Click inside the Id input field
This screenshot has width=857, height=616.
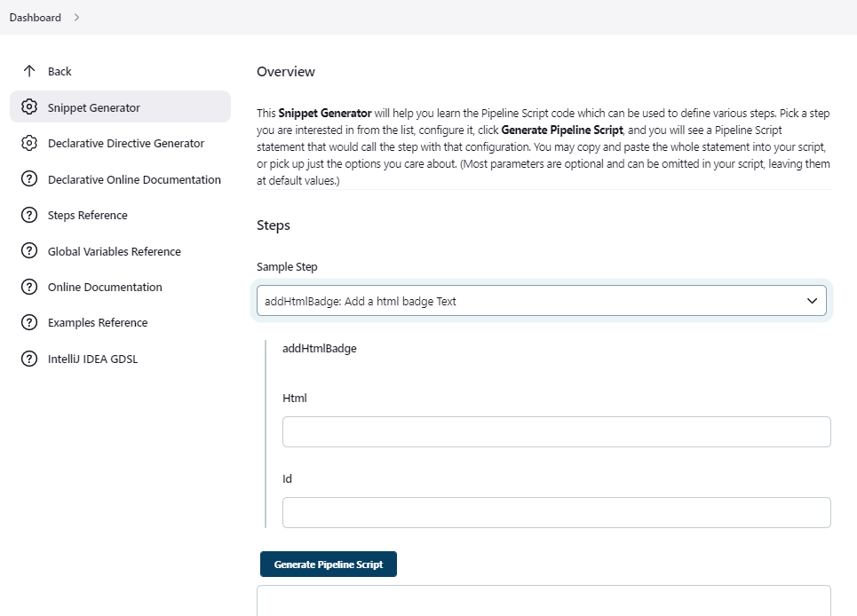tap(556, 512)
